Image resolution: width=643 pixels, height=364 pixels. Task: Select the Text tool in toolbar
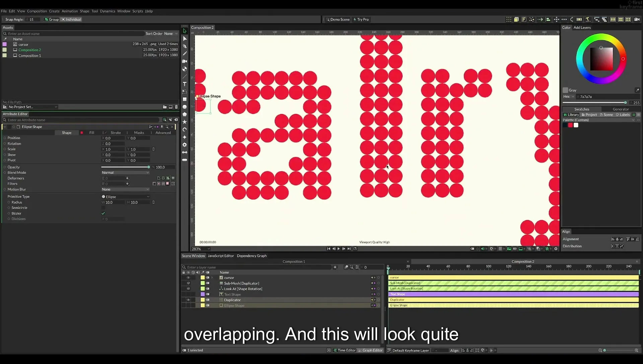(185, 84)
